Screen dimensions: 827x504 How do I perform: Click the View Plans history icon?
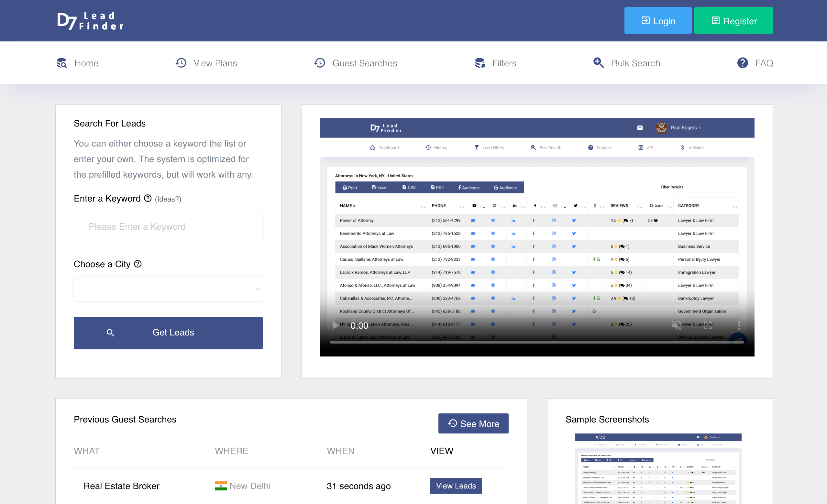(181, 63)
